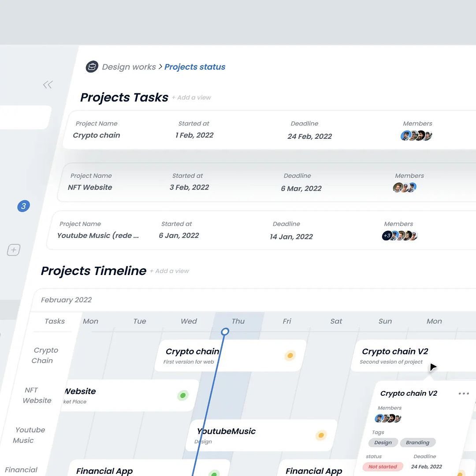Image resolution: width=476 pixels, height=476 pixels.
Task: Click the Youtube Music task row label
Action: coord(29,435)
